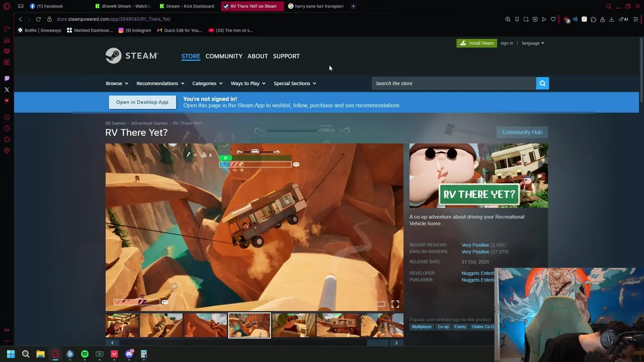Open the browser downloads icon
Viewport: 644px width, 362px height.
(611, 19)
